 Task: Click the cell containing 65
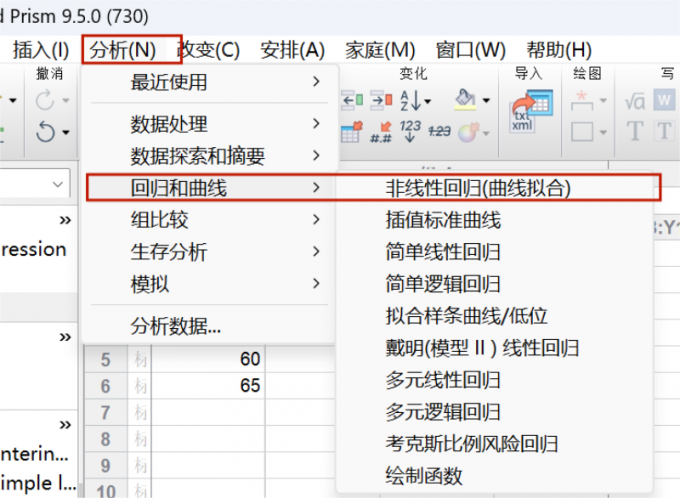click(208, 386)
